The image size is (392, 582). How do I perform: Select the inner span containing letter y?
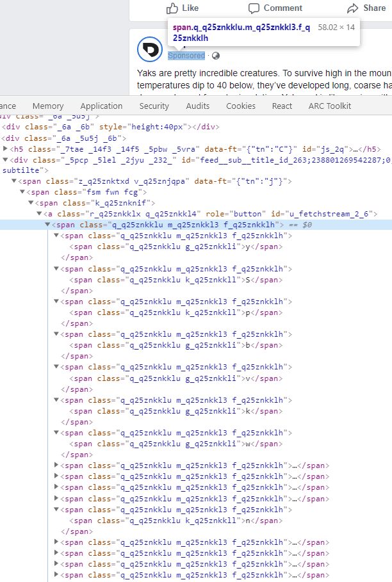[176, 247]
